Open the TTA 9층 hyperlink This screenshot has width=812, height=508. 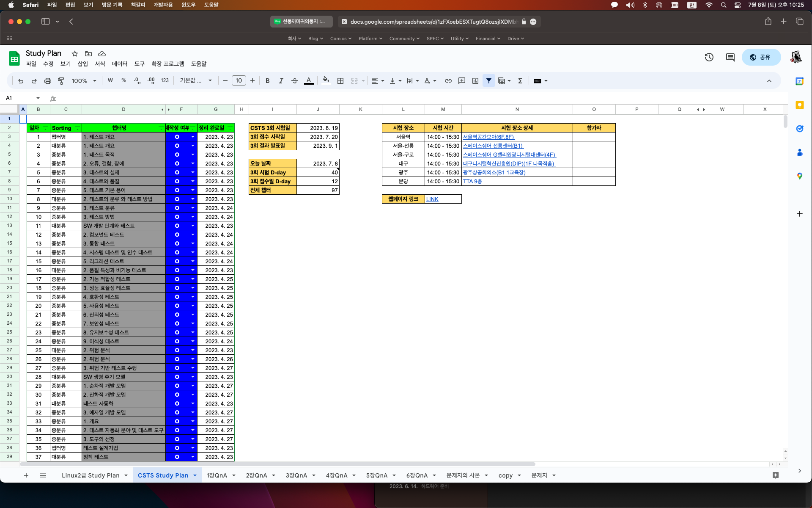click(x=472, y=181)
